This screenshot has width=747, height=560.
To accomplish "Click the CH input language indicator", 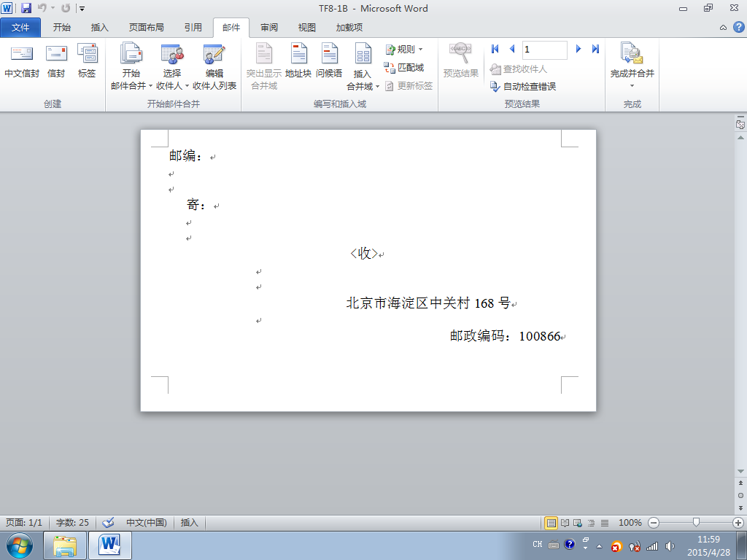I will (538, 544).
